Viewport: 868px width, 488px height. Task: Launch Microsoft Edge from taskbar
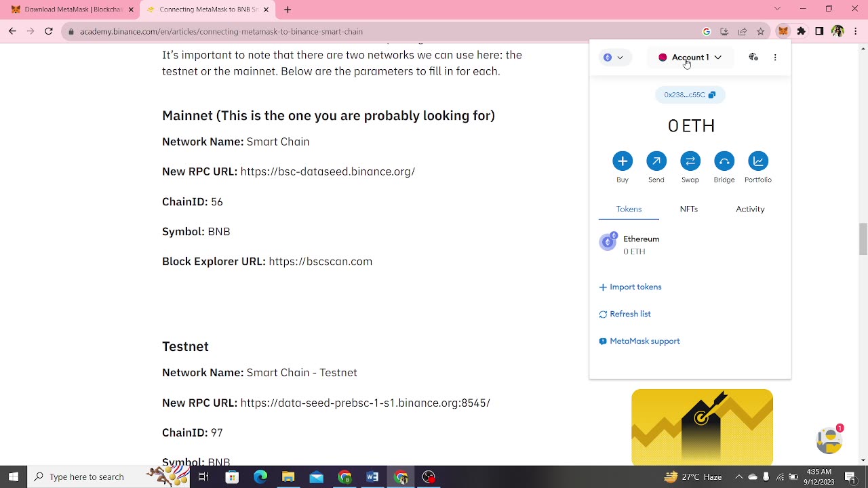pyautogui.click(x=260, y=476)
